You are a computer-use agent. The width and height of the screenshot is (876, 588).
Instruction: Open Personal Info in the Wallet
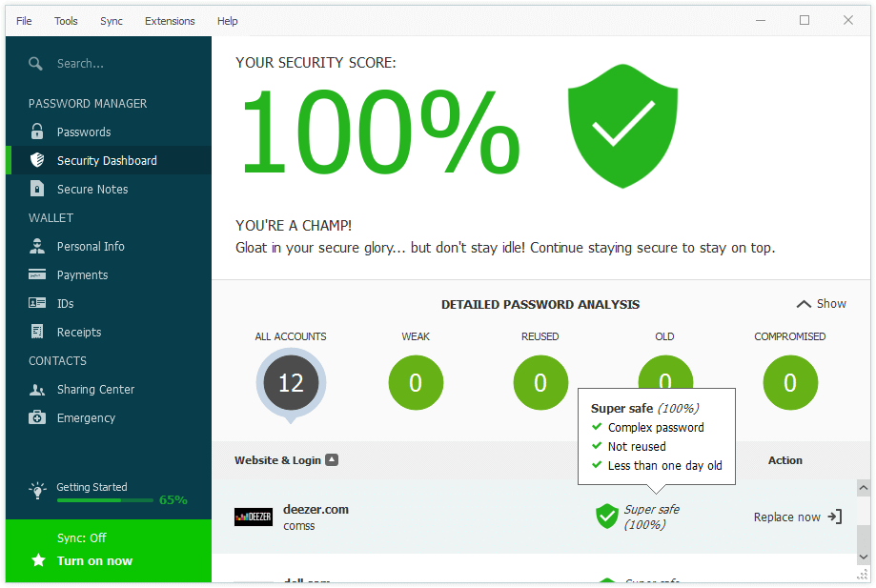(87, 246)
